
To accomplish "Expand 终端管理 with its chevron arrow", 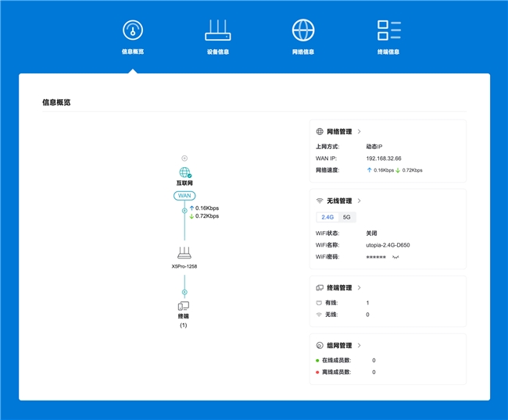I will (359, 287).
